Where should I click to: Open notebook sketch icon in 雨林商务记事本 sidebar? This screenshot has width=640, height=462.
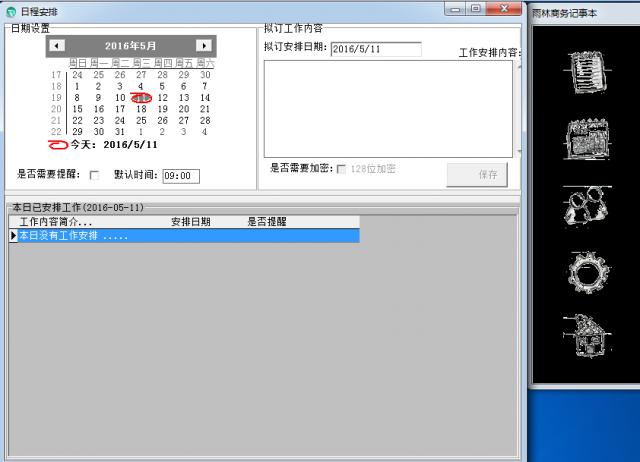pos(587,72)
